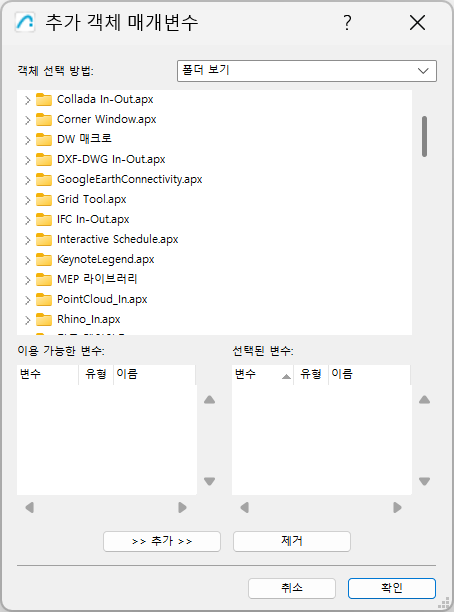This screenshot has height=612, width=454.
Task: Select the DW 매크로 folder icon
Action: (44, 139)
